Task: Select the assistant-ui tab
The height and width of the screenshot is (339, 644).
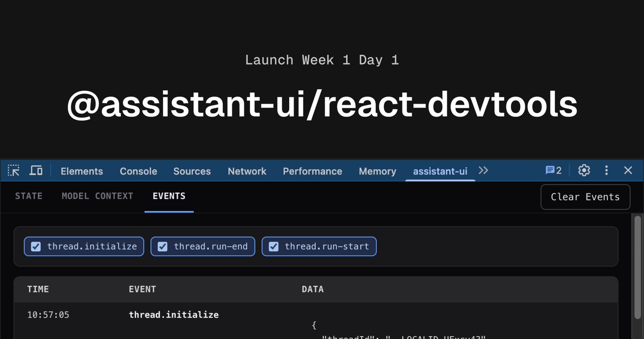Action: 440,171
